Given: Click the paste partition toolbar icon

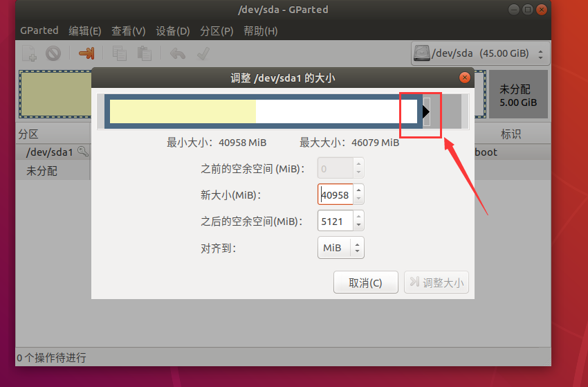Looking at the screenshot, I should 144,53.
